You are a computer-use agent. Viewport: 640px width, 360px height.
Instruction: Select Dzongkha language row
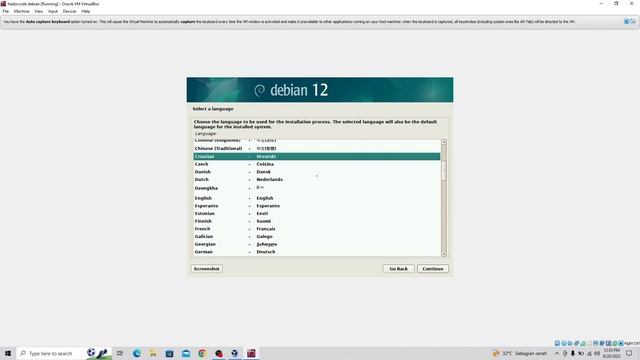point(317,188)
